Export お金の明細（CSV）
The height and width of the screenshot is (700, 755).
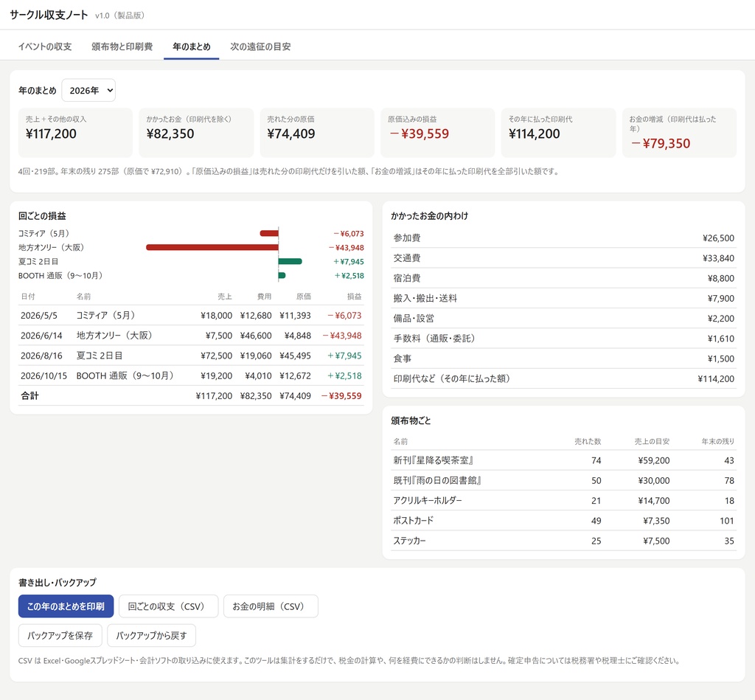pyautogui.click(x=271, y=606)
